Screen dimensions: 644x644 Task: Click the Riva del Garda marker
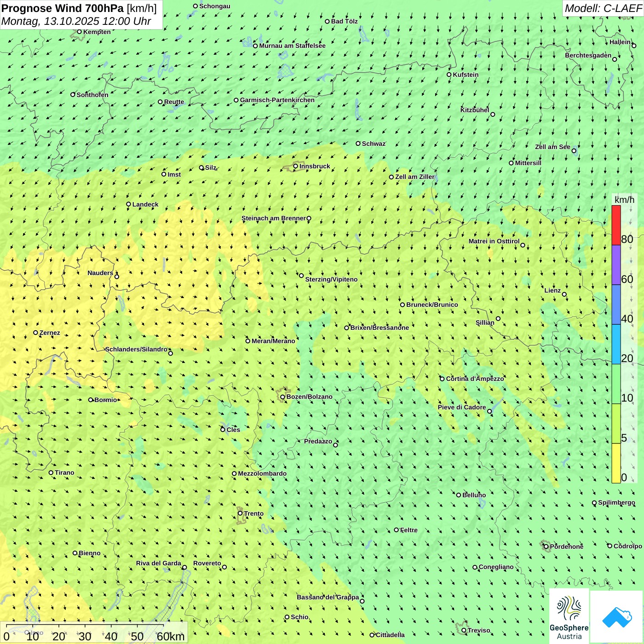click(x=184, y=567)
